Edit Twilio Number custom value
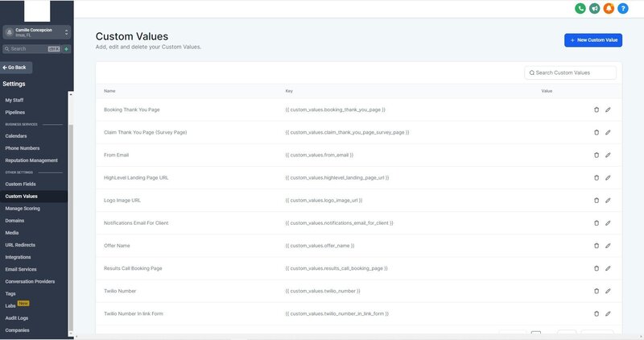 pos(608,291)
